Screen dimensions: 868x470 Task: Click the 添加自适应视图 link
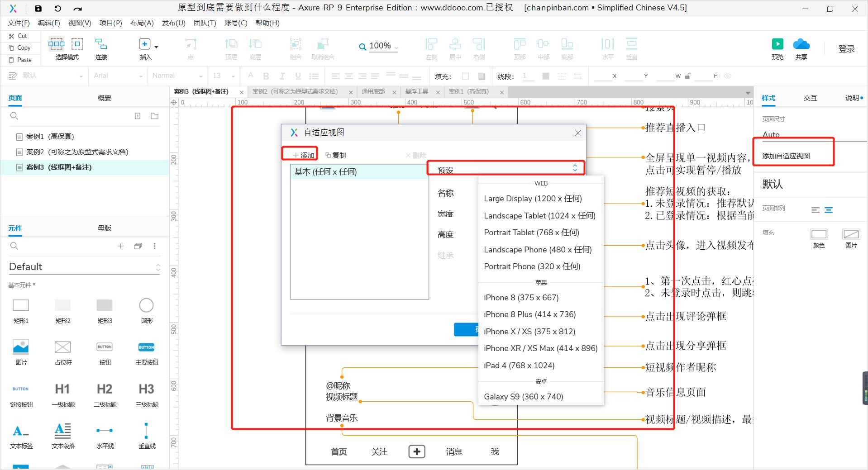(786, 156)
